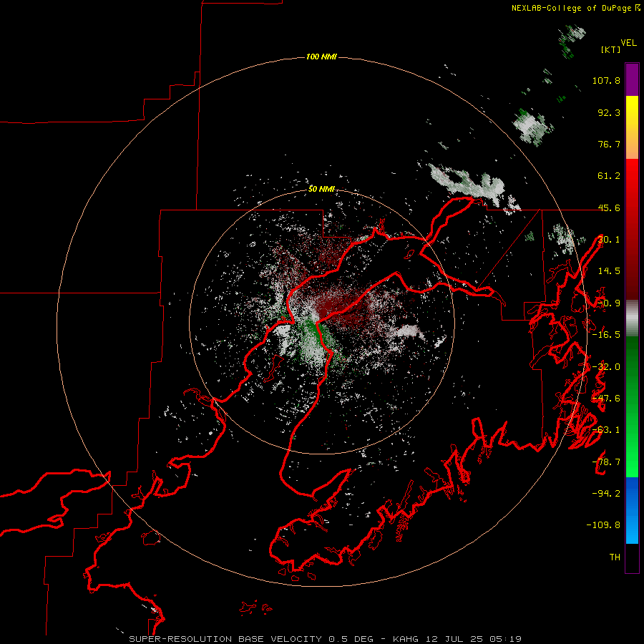Viewport: 644px width, 644px height.
Task: Click the -32.0 legend value
Action: pyautogui.click(x=606, y=366)
